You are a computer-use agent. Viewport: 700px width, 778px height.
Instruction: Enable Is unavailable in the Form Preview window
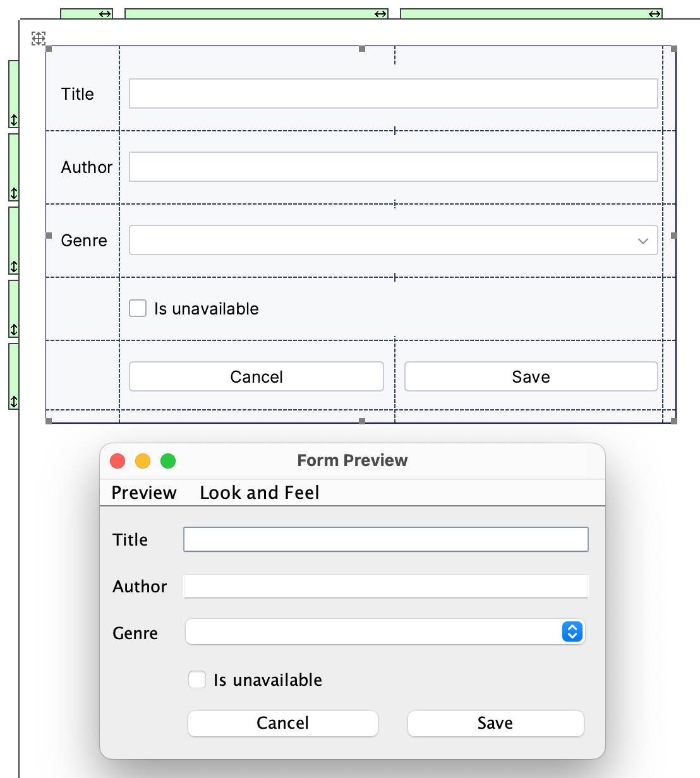point(196,679)
